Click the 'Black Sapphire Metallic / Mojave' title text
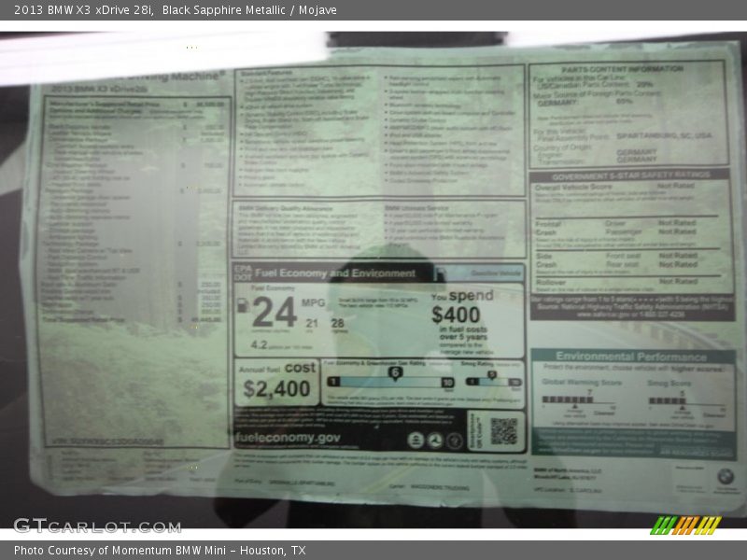747x560 pixels. pyautogui.click(x=249, y=10)
